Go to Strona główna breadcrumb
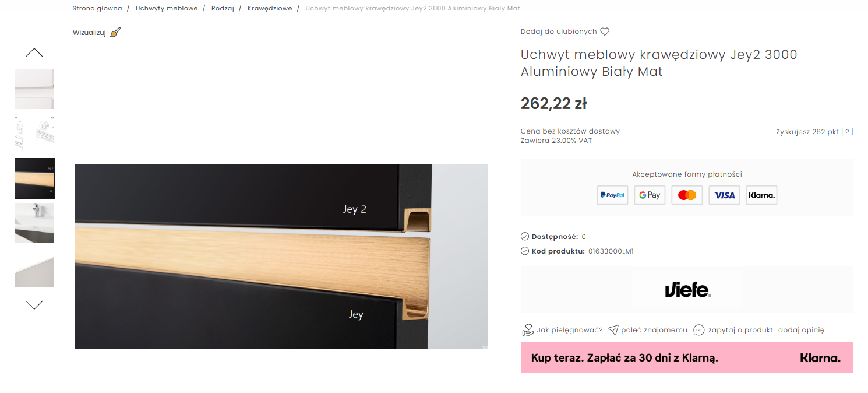This screenshot has width=868, height=393. pos(97,9)
